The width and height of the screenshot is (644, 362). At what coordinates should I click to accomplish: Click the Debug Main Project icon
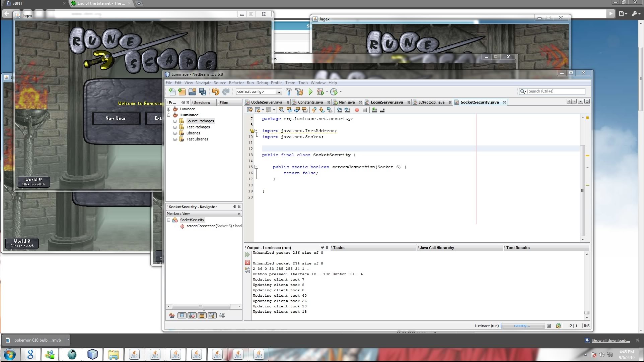coord(320,92)
